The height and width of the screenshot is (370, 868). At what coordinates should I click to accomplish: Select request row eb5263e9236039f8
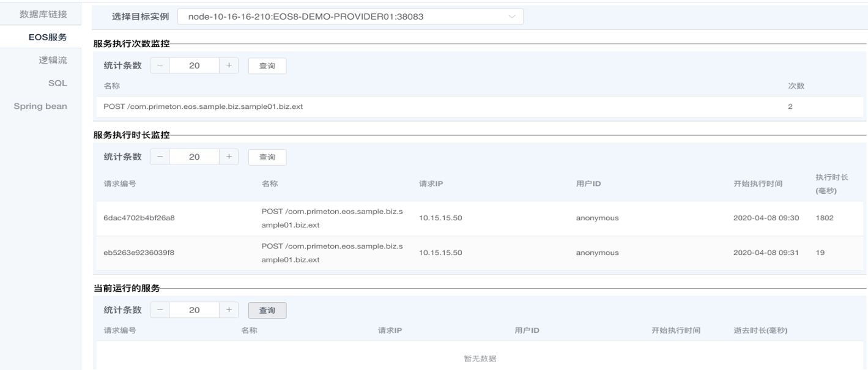139,253
